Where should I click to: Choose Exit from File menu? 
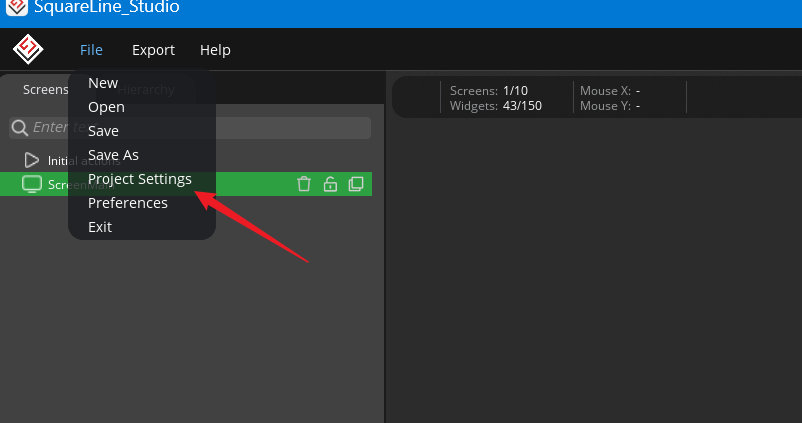pos(100,227)
